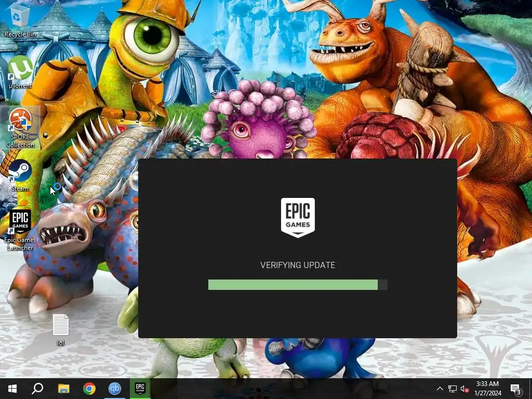Select the Steam desktop shortcut
This screenshot has width=532, height=399.
20,176
